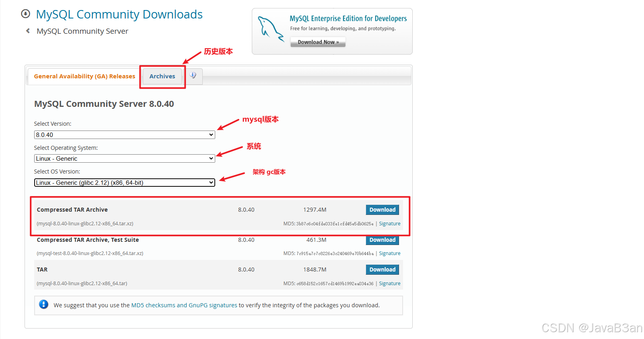644x339 pixels.
Task: Open MD5 checksums and GnuPG signatures link
Action: [184, 305]
